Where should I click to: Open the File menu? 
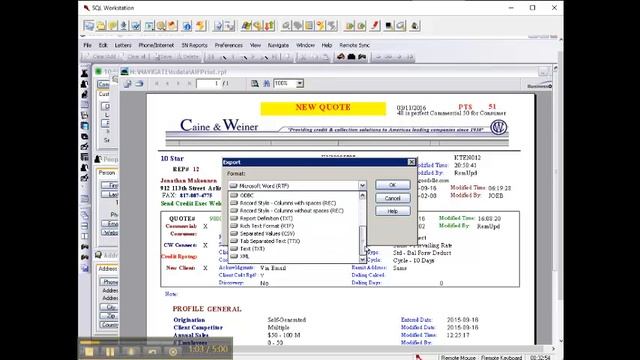(87, 45)
